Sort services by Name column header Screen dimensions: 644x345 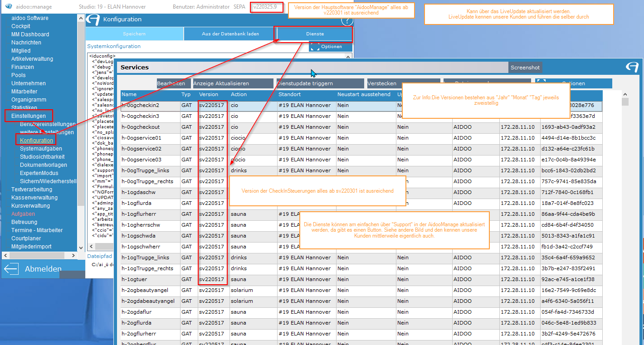point(150,94)
